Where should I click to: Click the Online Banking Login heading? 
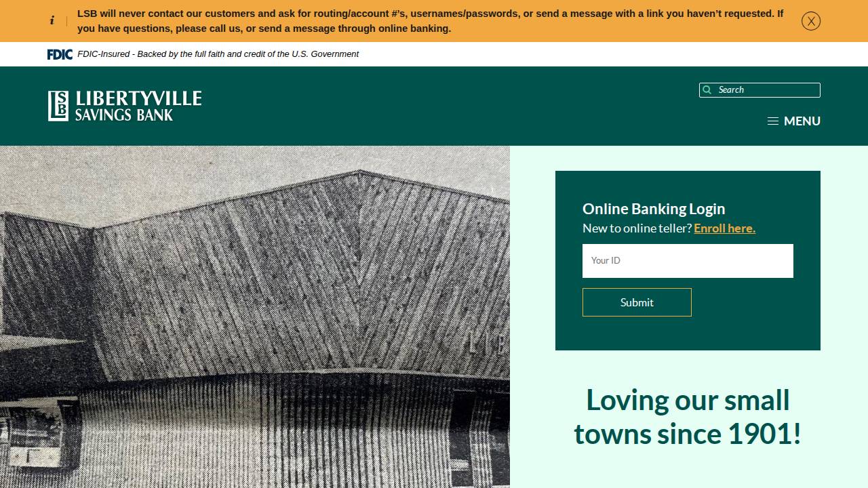click(654, 209)
